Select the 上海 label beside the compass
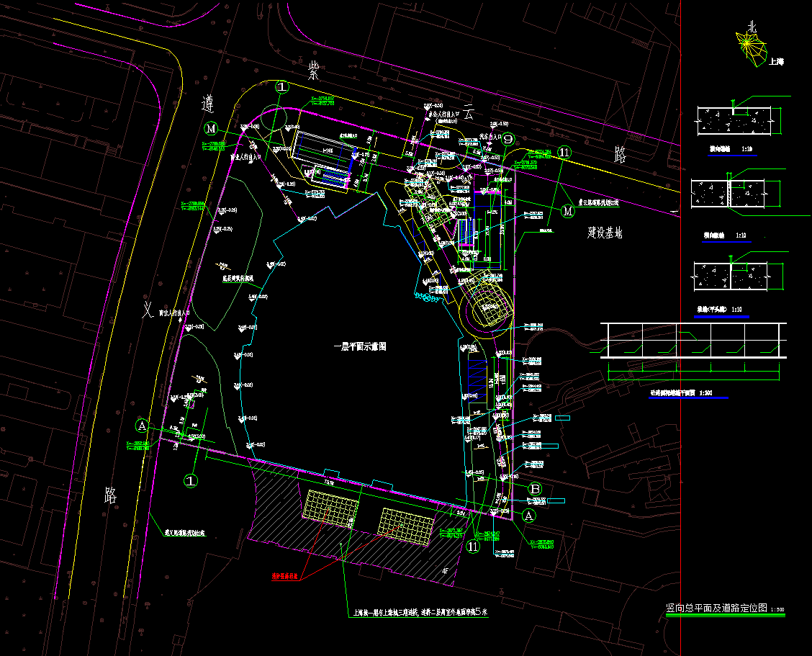 tap(776, 62)
